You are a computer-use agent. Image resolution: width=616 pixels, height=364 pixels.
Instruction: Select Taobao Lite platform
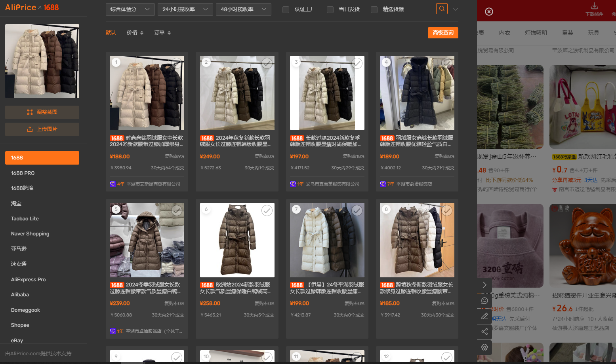(x=42, y=219)
